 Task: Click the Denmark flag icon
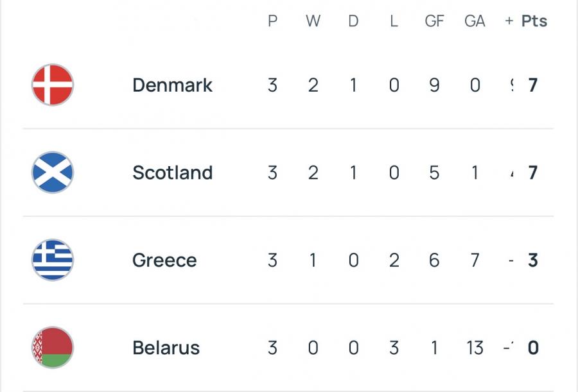[x=53, y=85]
